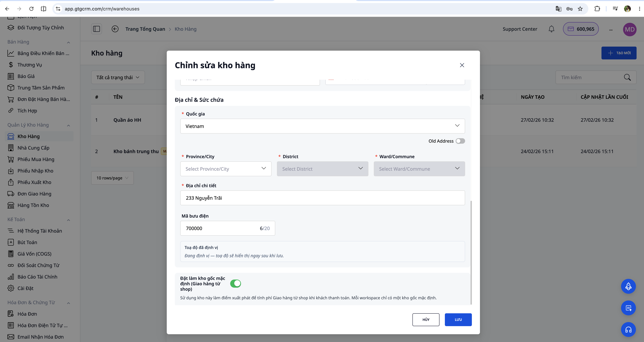Toggle the sidebar panel icon beside the breadcrumb
644x342 pixels.
pos(97,29)
